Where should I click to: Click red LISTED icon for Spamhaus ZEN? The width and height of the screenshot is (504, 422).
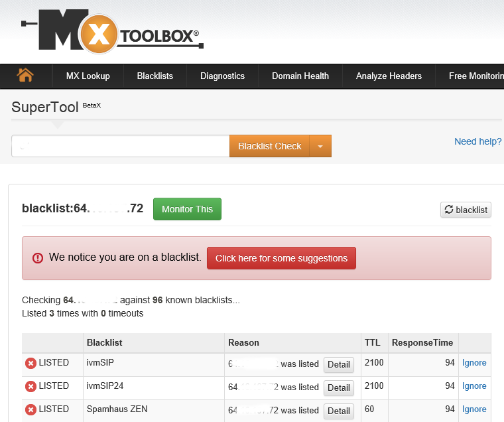[x=31, y=410]
